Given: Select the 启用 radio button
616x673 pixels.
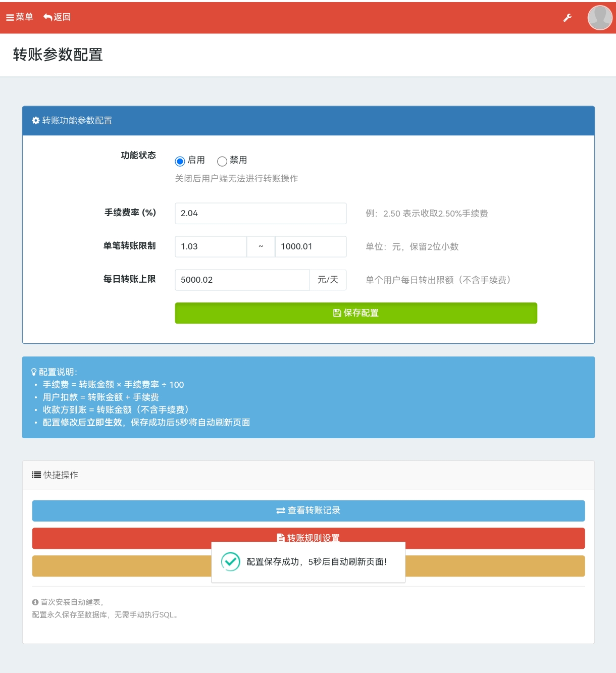Looking at the screenshot, I should (x=180, y=161).
